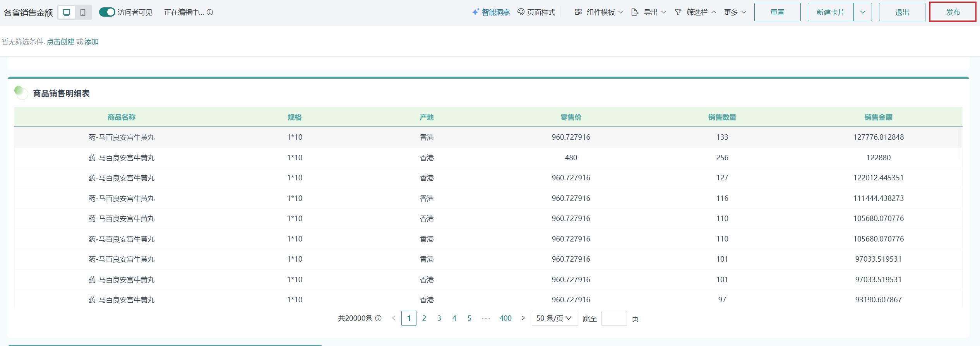Click the 发布 button

[953, 12]
